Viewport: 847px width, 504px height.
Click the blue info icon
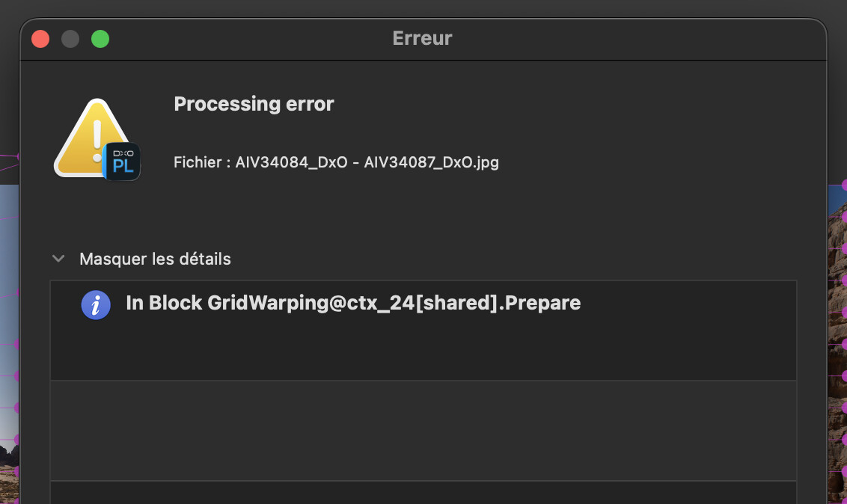(x=96, y=304)
